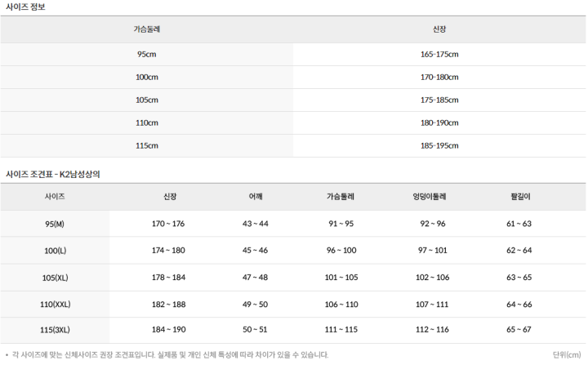
Task: Click the 182 ~ 188 height value
Action: (x=169, y=305)
